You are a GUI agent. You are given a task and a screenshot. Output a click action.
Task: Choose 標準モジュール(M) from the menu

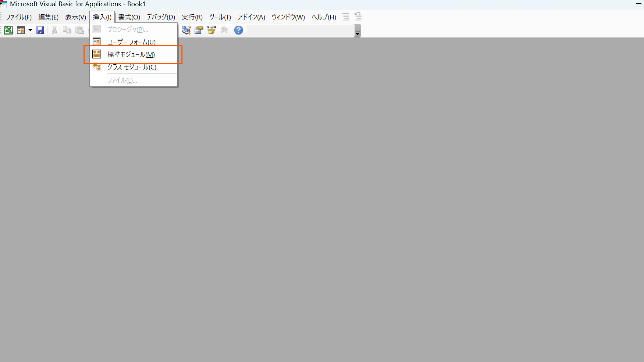(x=134, y=54)
